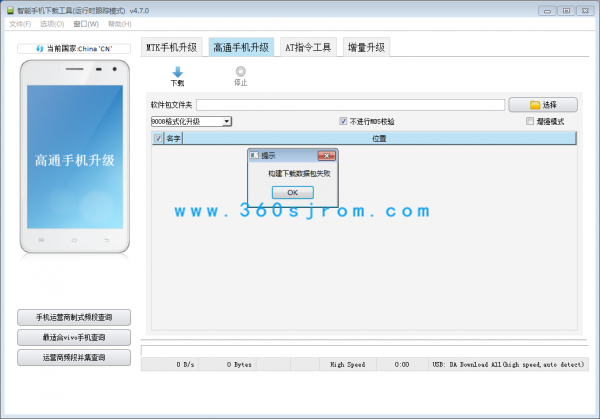The height and width of the screenshot is (419, 600).
Task: Click the folder icon on the Select button
Action: click(535, 105)
